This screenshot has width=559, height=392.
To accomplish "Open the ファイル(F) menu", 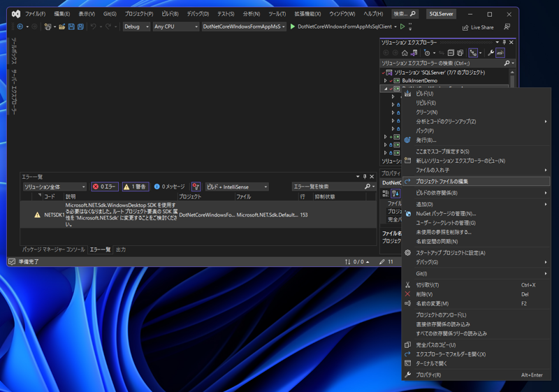I will tap(35, 14).
